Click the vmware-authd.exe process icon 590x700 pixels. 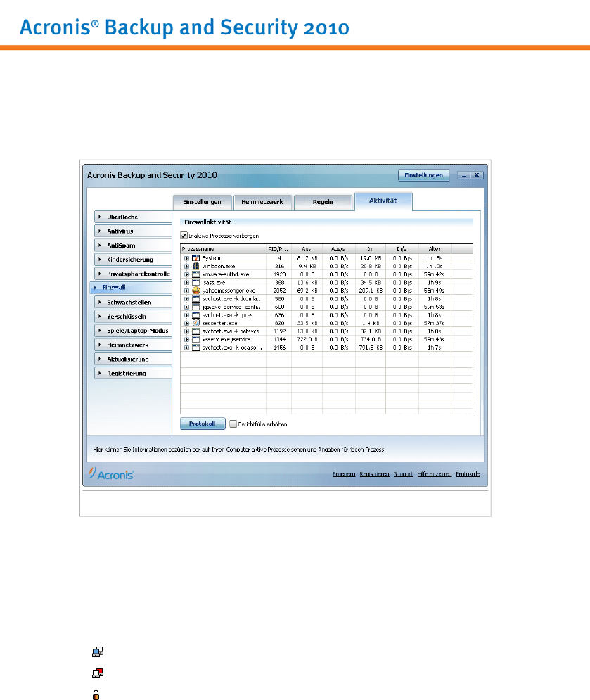(196, 274)
